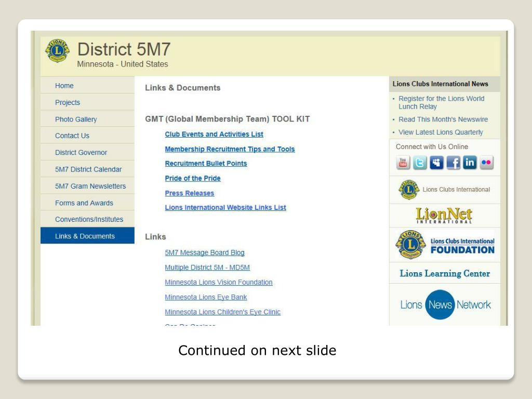Open Lions International Website Links List
Screen dimensions: 532x399
225,208
